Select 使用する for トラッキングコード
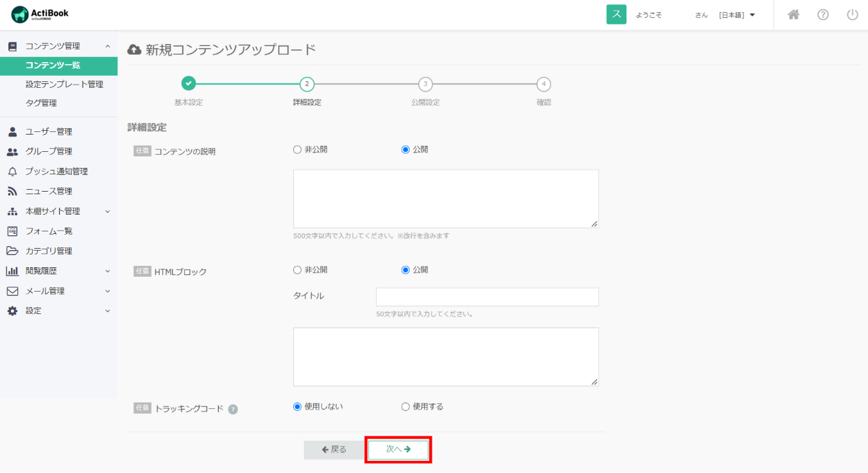Image resolution: width=868 pixels, height=473 pixels. point(405,407)
